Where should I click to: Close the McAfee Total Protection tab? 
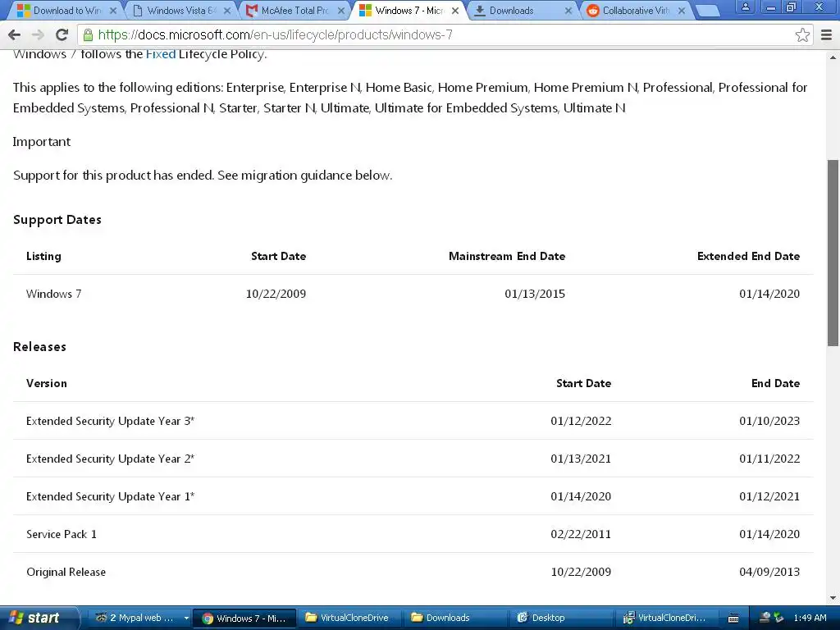click(x=340, y=11)
